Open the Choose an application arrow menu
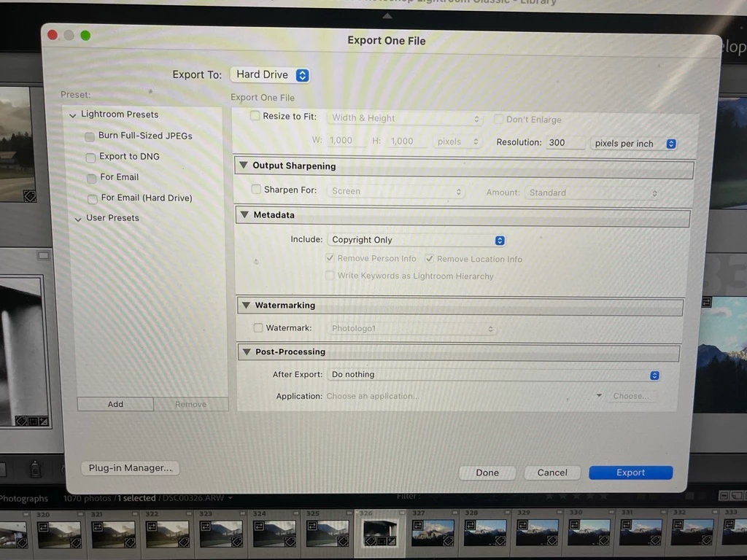This screenshot has height=560, width=747. pos(599,395)
